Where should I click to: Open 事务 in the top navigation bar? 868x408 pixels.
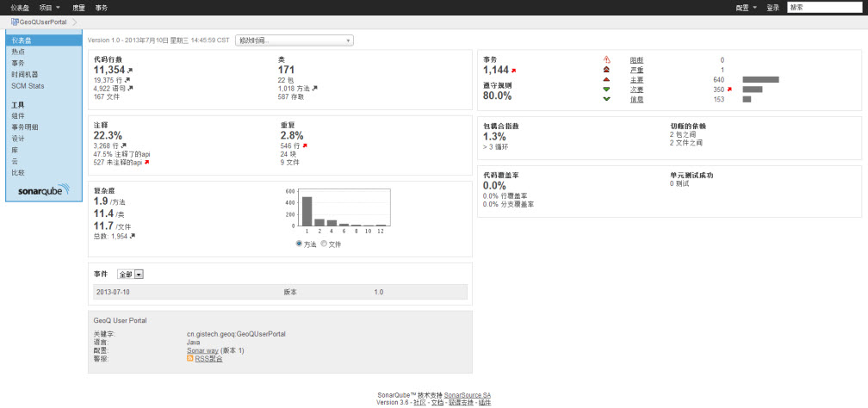pos(102,8)
